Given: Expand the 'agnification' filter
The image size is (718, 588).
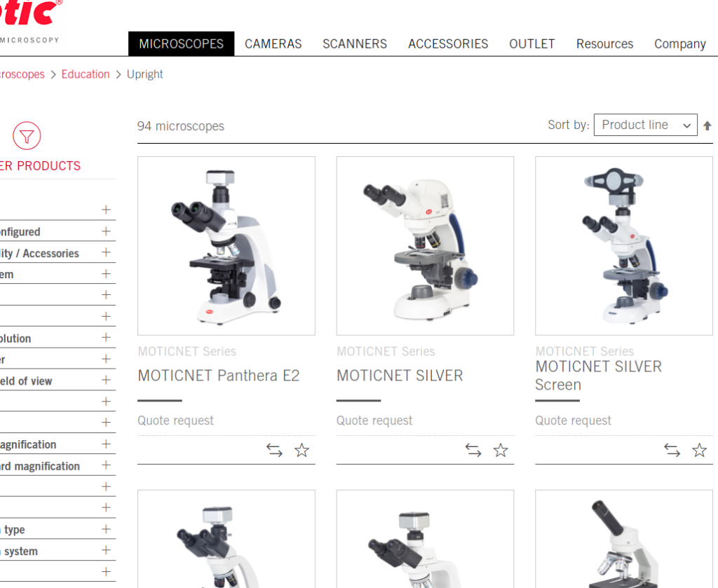Looking at the screenshot, I should click(x=57, y=444).
